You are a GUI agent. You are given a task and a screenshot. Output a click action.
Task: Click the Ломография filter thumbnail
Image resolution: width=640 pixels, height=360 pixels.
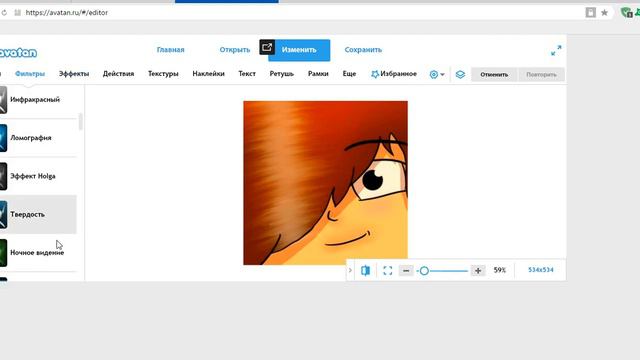3,138
